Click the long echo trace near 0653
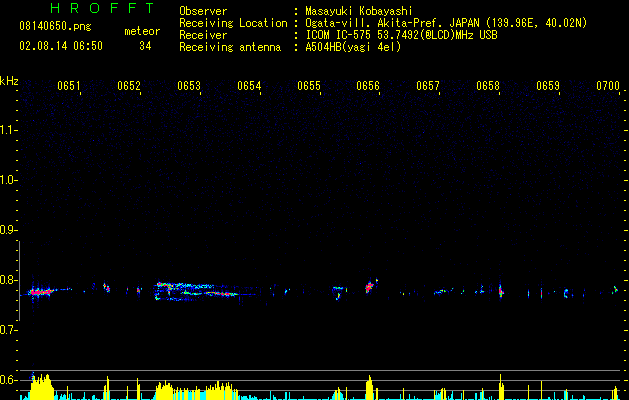This screenshot has height=400, width=629. point(197,291)
